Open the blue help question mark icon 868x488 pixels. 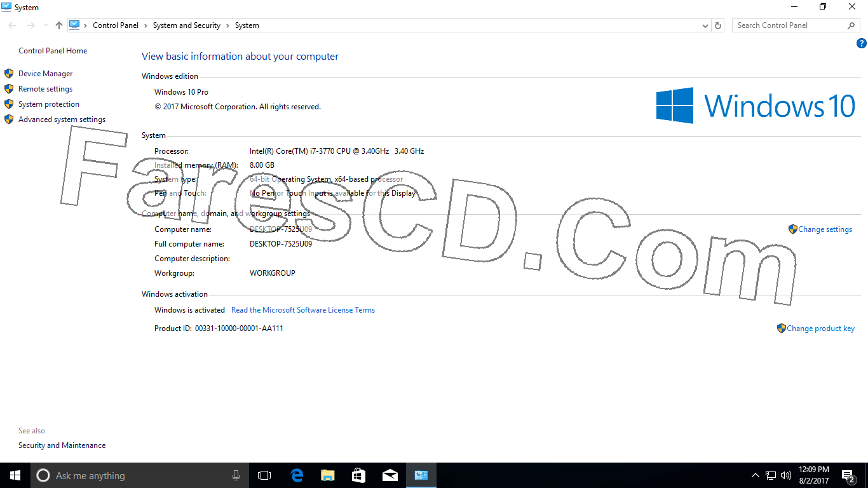click(862, 44)
